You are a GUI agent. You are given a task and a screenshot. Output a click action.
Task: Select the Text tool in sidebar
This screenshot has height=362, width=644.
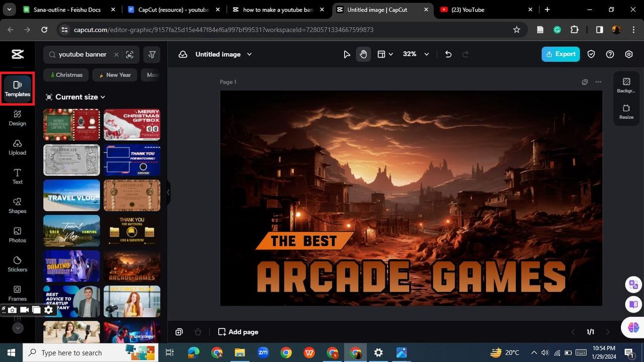[17, 177]
